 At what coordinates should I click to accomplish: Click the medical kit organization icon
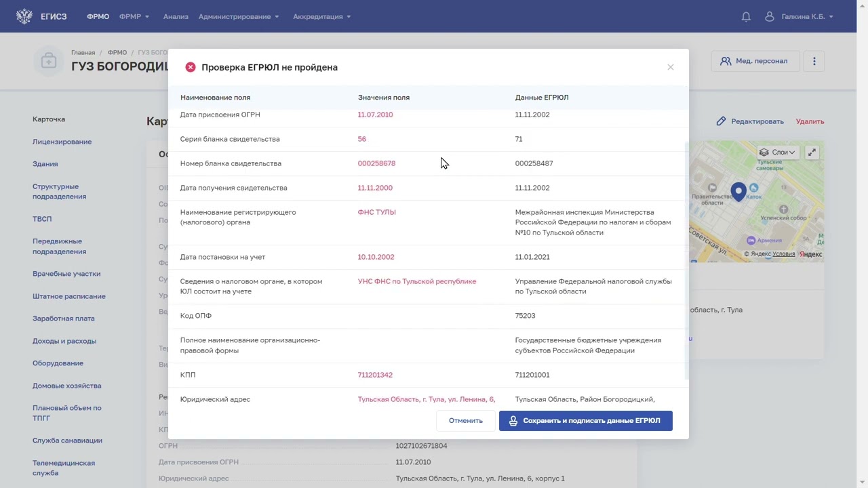[48, 61]
